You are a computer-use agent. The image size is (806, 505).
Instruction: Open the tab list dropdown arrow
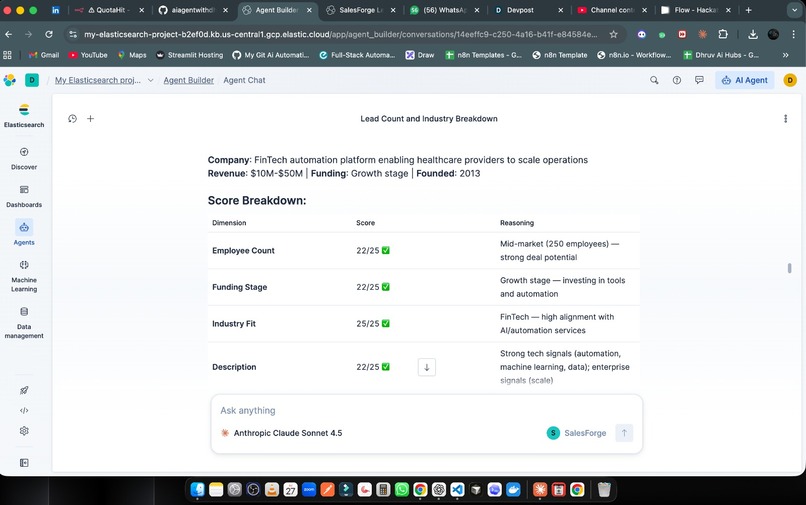click(x=794, y=10)
